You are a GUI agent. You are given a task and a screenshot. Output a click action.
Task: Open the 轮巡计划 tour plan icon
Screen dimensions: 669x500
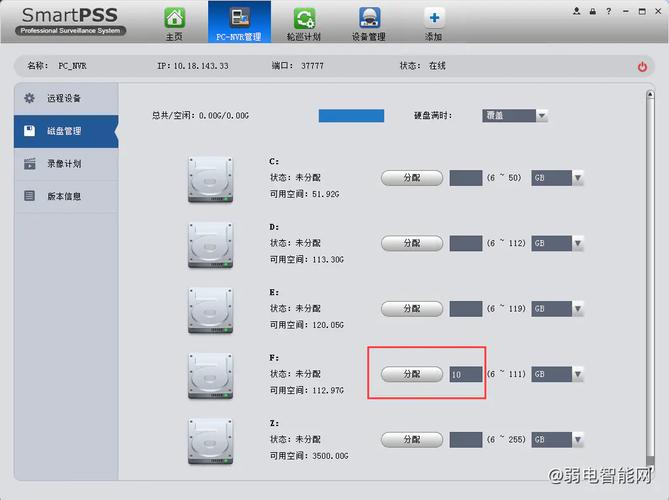pyautogui.click(x=304, y=18)
